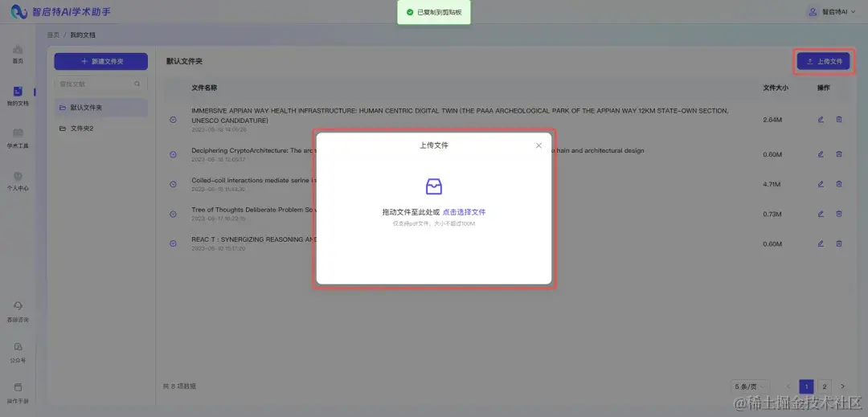Close the 上传文件 dialog
Viewport: 868px width, 417px height.
pos(538,145)
